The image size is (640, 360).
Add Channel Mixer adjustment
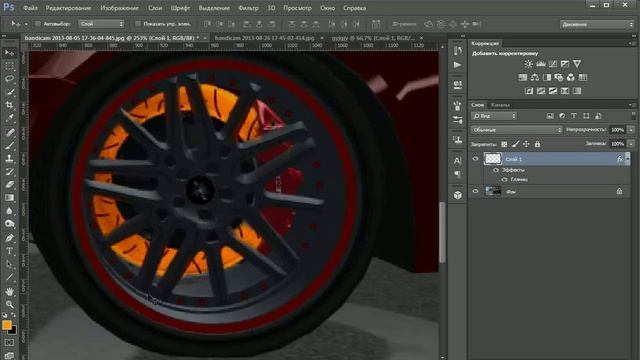pyautogui.click(x=571, y=77)
